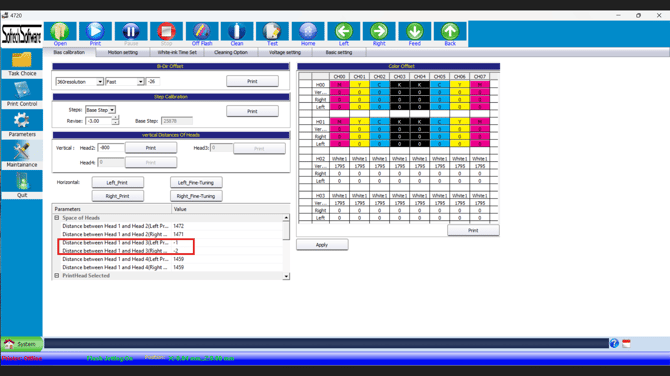Open Parameters in the left sidebar

pos(22,123)
